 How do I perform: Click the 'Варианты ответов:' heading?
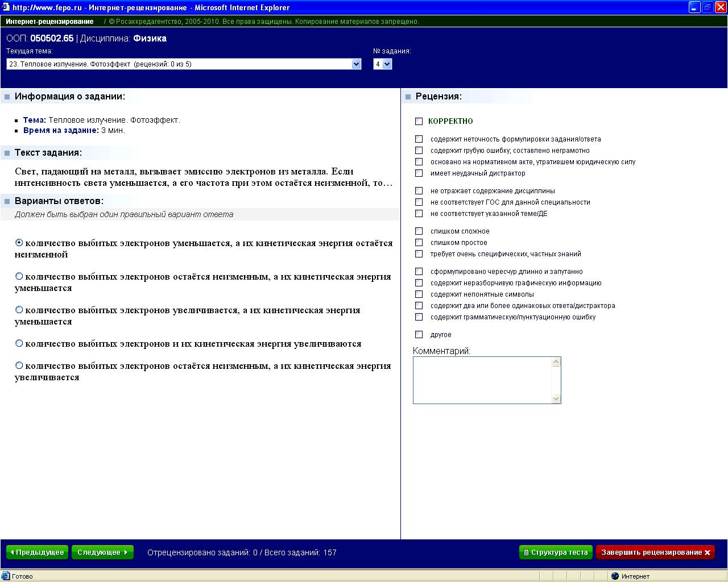[x=59, y=201]
